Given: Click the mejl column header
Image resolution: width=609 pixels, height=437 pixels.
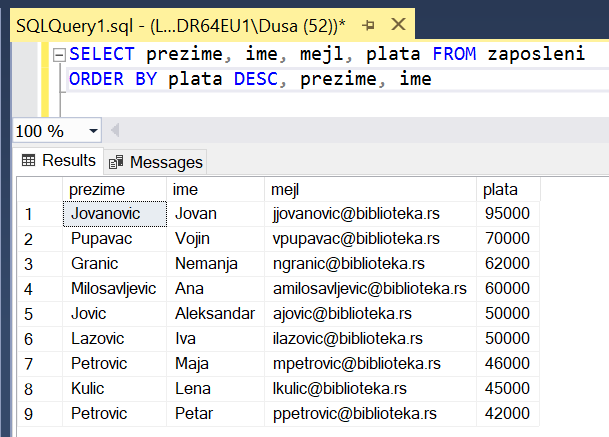Looking at the screenshot, I should (x=286, y=189).
